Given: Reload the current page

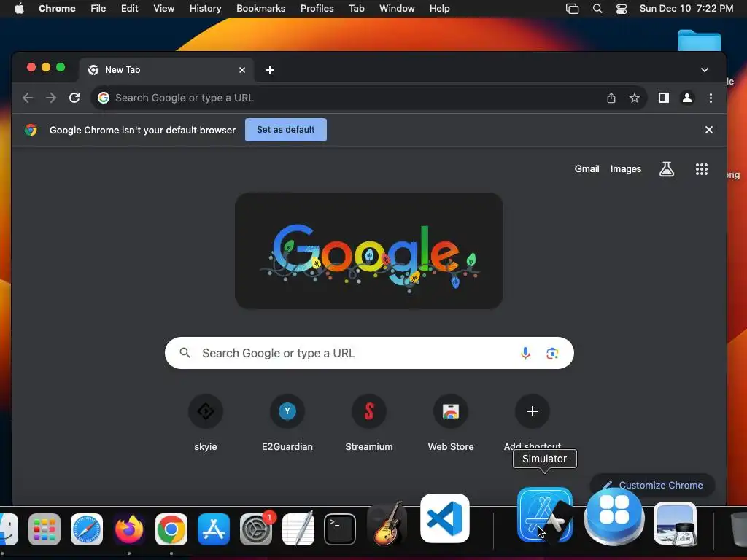Looking at the screenshot, I should 74,98.
